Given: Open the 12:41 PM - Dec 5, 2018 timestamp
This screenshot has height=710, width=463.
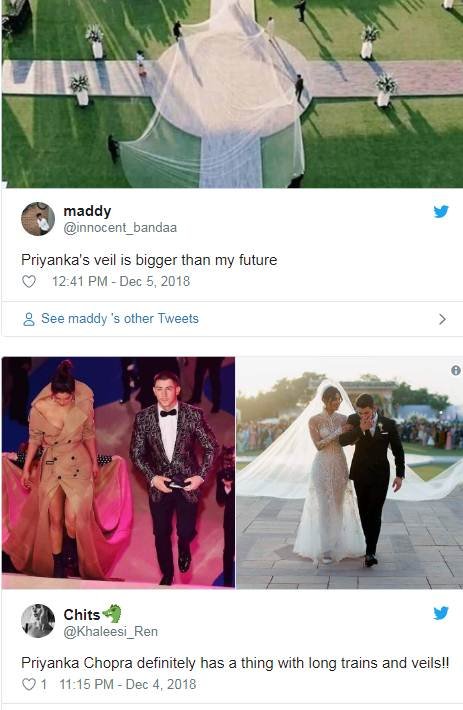Looking at the screenshot, I should coord(121,282).
